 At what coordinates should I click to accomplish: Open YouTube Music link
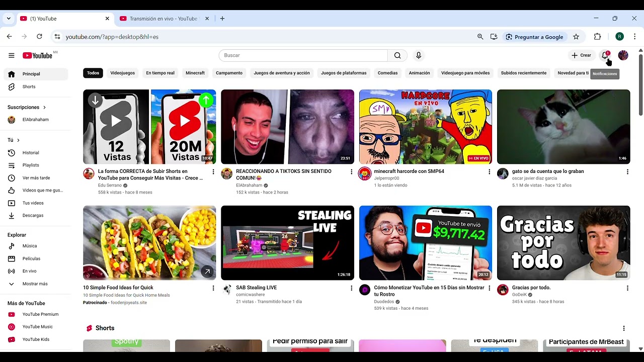[35, 327]
